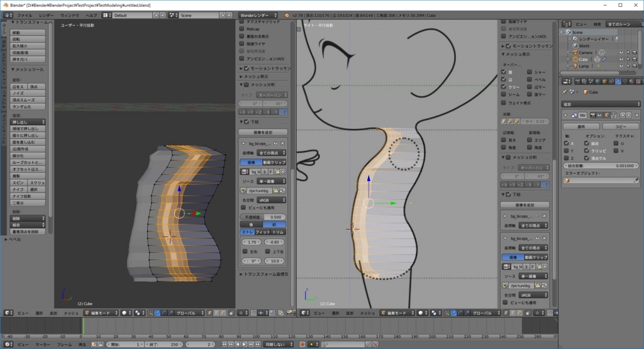Toggle the properties pin icon
644x349 pixels.
[x=564, y=92]
